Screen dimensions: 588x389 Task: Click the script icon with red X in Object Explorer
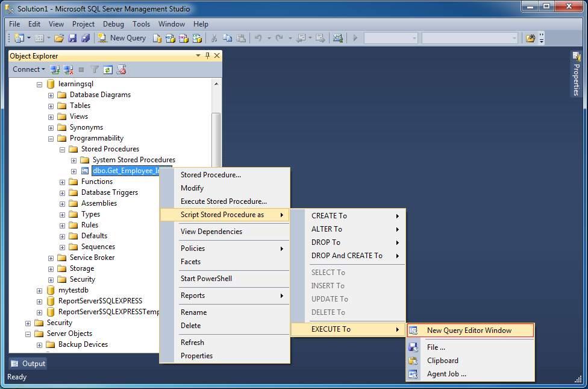[x=121, y=69]
